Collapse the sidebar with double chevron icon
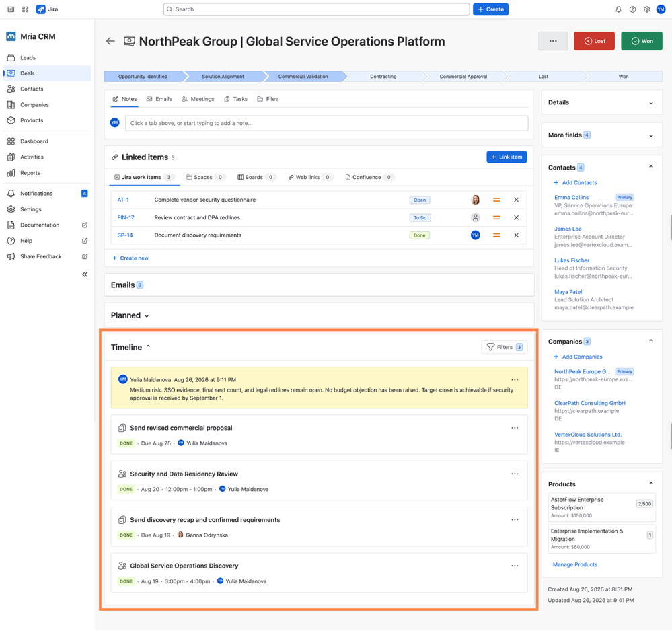Viewport: 672px width, 631px height. pyautogui.click(x=85, y=274)
